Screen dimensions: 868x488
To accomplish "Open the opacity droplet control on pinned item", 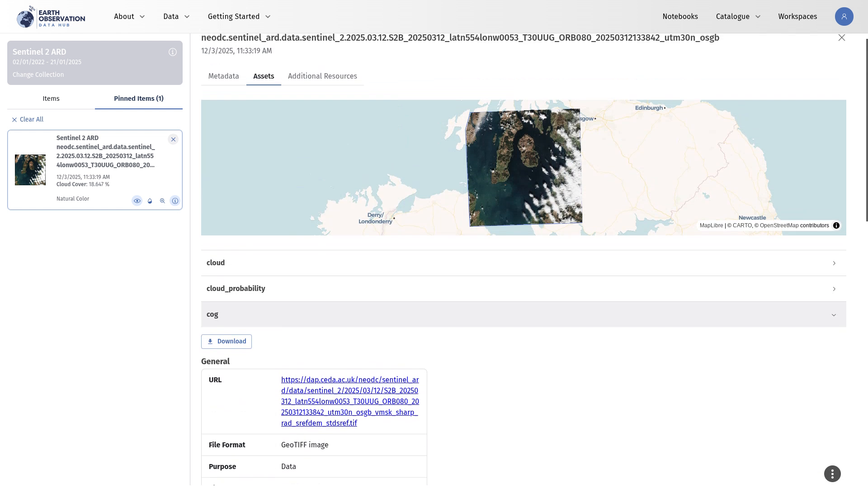I will point(150,201).
